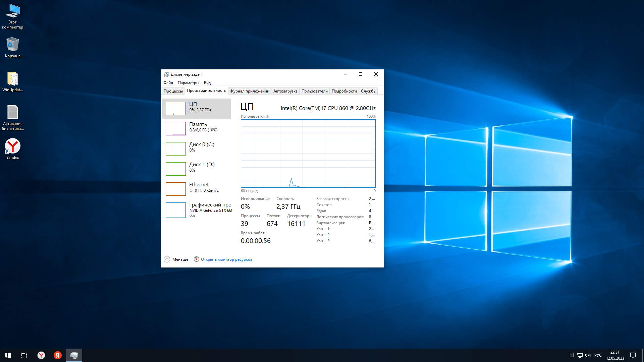
Task: Switch to the Автозагрузка tab
Action: click(x=285, y=91)
